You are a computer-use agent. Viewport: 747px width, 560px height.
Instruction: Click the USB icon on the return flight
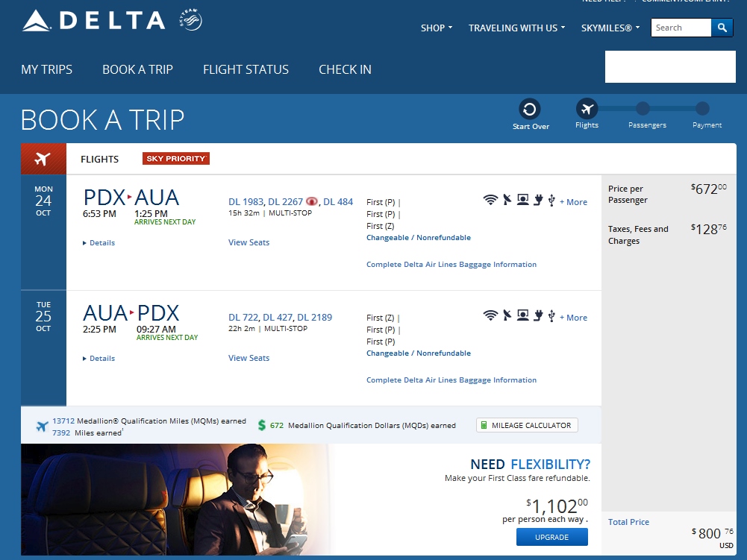(x=551, y=315)
